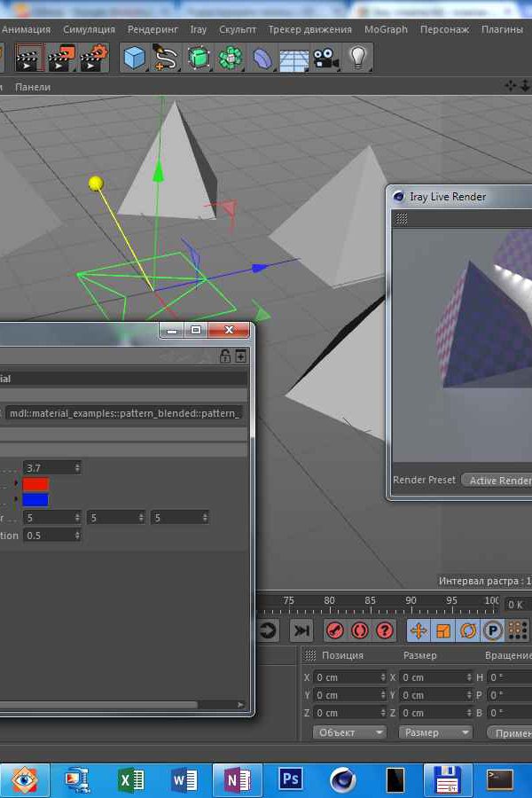The height and width of the screenshot is (798, 532).
Task: Open the MoGraph menu
Action: click(385, 29)
